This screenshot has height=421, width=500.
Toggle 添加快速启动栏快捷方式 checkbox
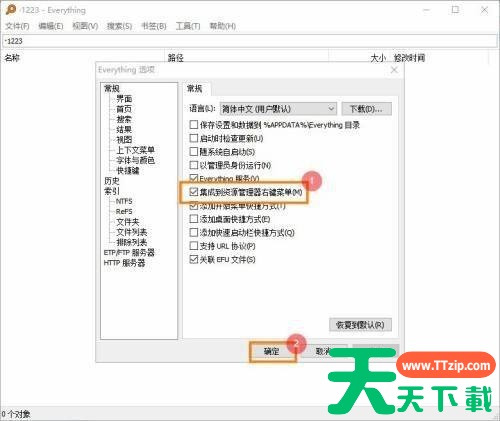194,232
